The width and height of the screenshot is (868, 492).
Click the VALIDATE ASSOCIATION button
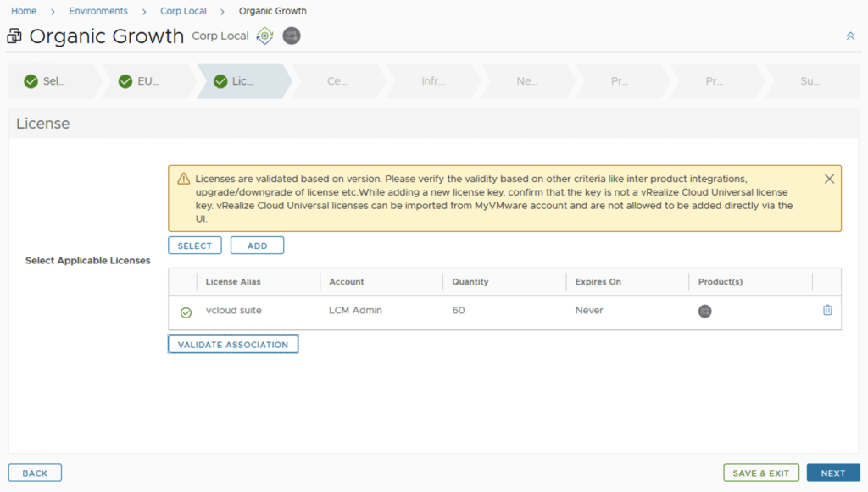pos(233,345)
